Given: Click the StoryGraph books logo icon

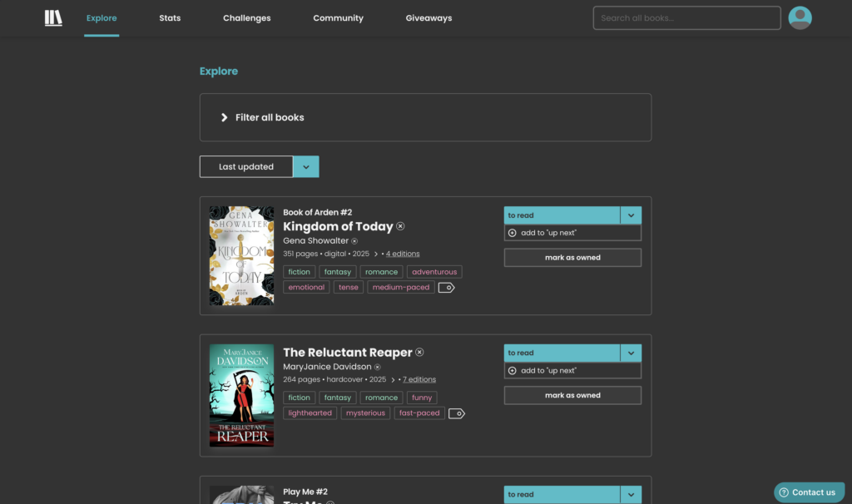Looking at the screenshot, I should [53, 18].
